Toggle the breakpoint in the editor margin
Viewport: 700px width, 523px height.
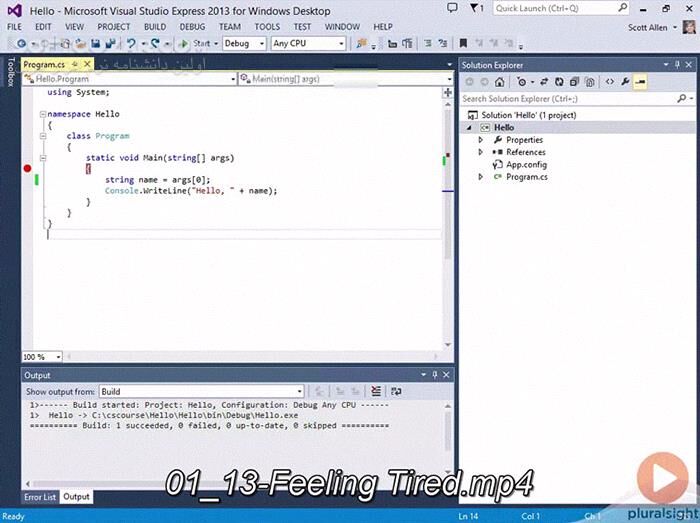point(28,169)
